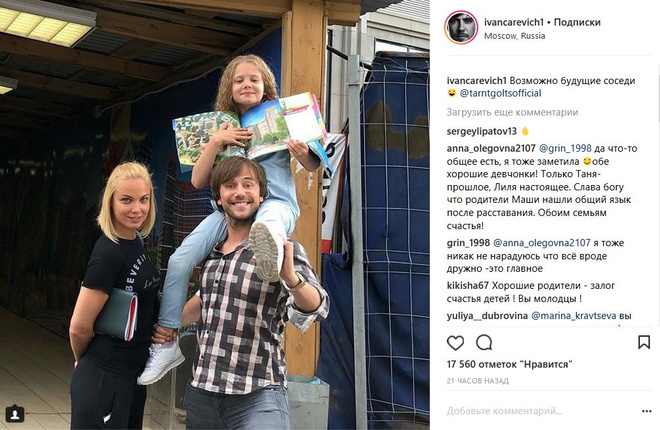Click the ivancarevich1 username in the header

(x=513, y=22)
